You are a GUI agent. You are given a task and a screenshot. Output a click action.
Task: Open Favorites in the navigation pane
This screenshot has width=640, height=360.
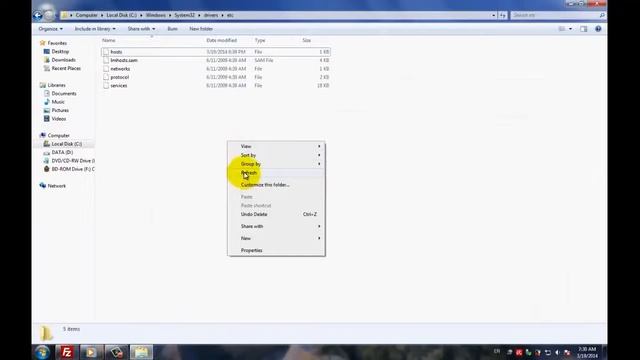(57, 43)
